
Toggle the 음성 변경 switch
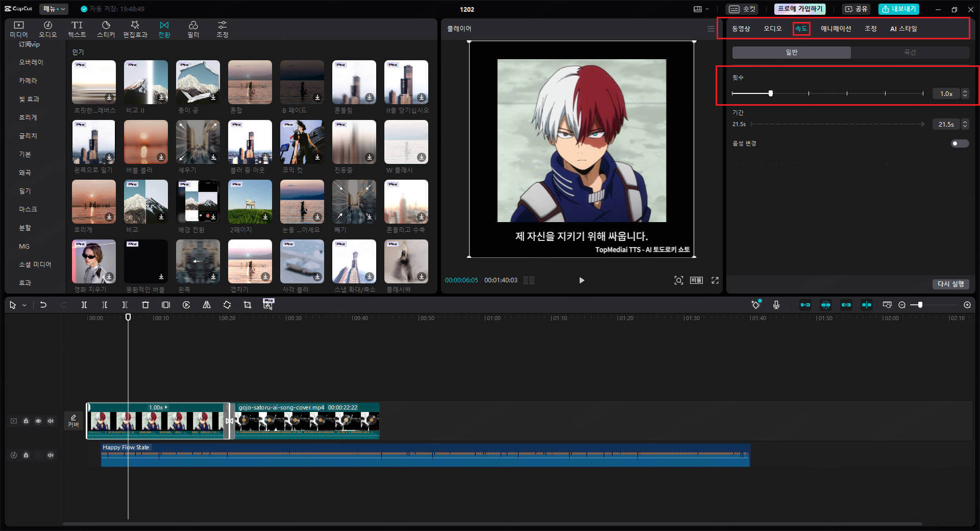tap(960, 143)
